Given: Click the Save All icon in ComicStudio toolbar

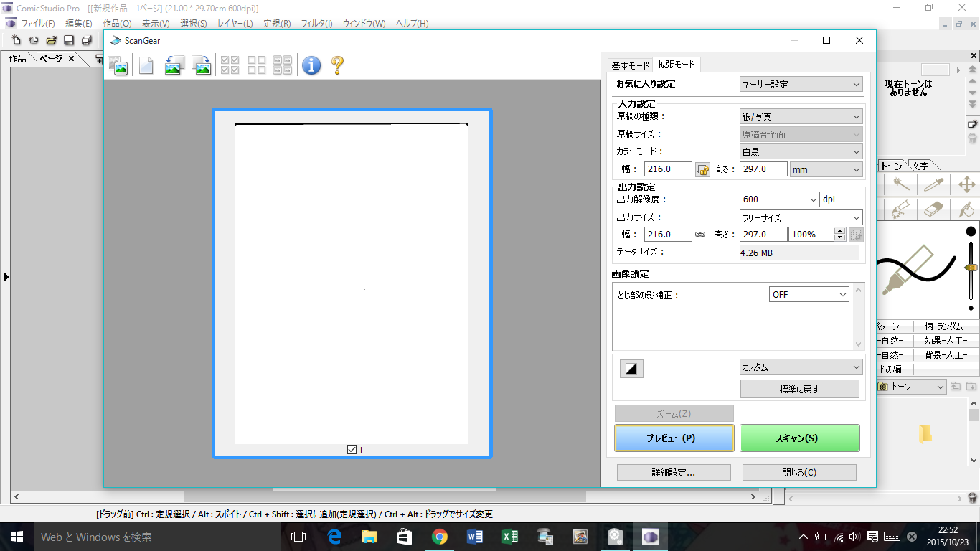Looking at the screenshot, I should point(87,40).
